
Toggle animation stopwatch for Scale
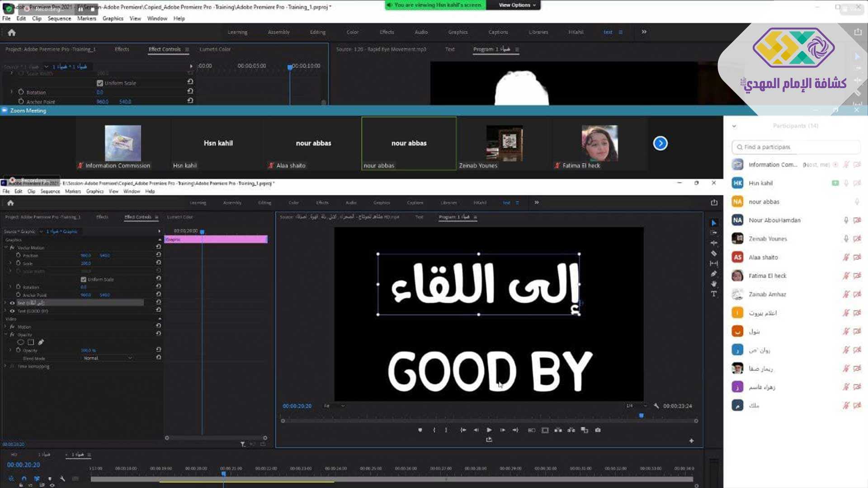18,263
